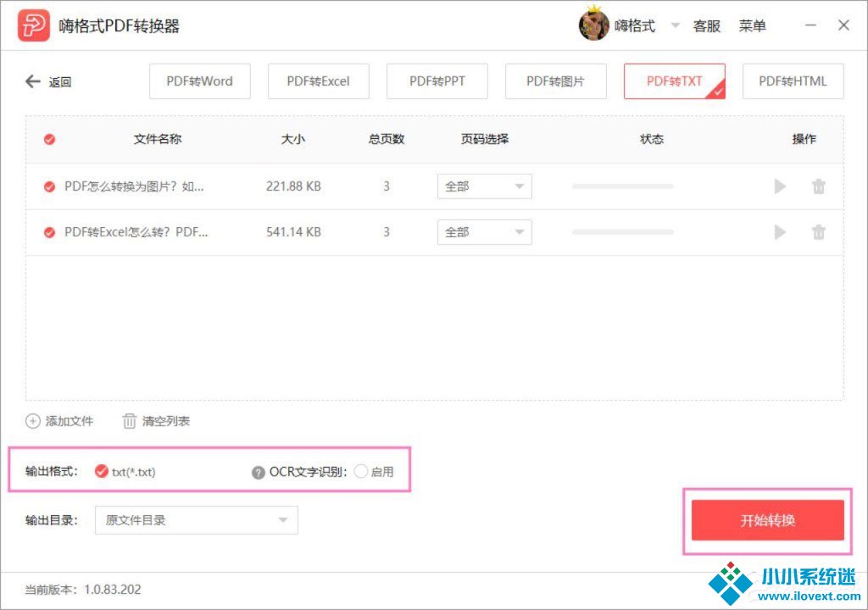Switch to the PDF转HTML tab
Screen dimensions: 868x610
click(793, 81)
